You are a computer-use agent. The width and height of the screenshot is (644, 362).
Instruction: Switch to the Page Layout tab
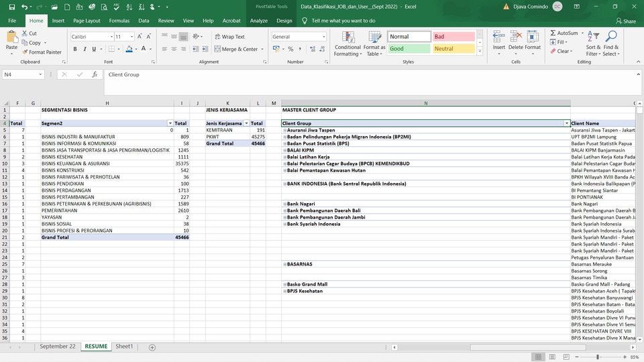[x=87, y=21]
